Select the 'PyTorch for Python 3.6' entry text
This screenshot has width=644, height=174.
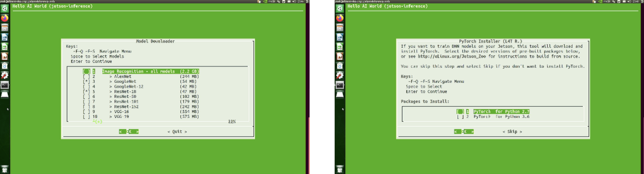click(x=501, y=117)
